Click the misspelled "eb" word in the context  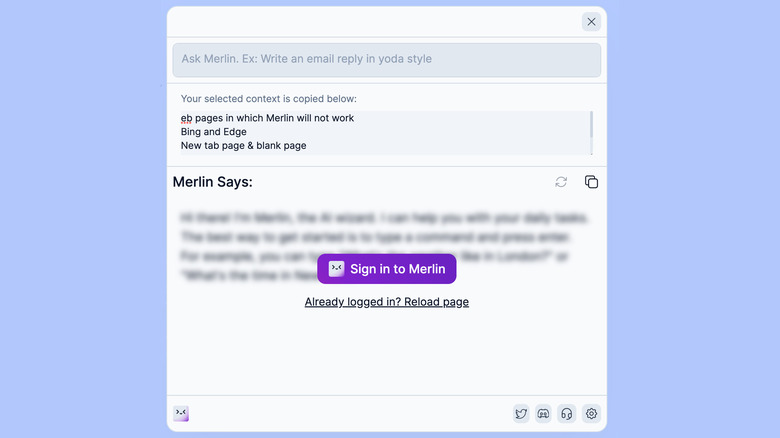(x=186, y=118)
